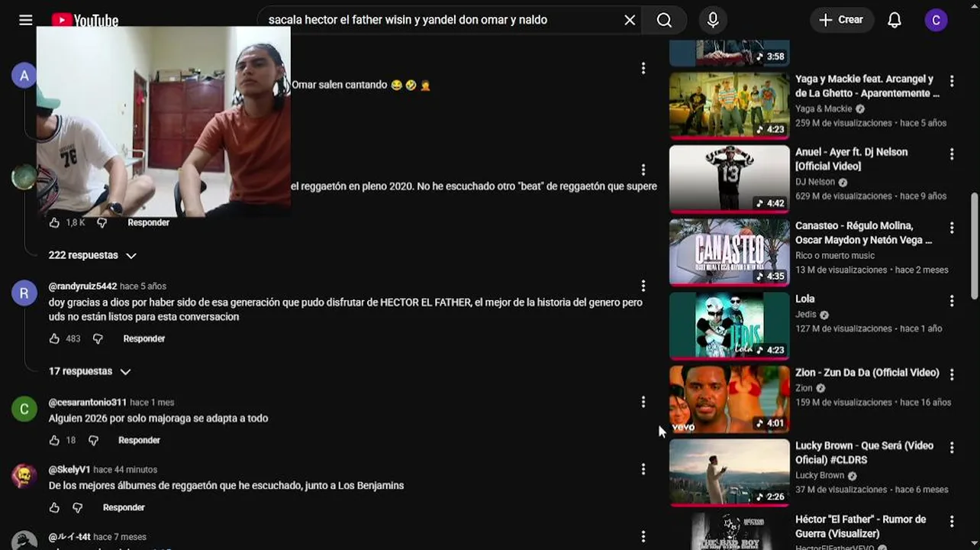Open more options for Rumor de Guerra video
980x550 pixels.
[x=952, y=521]
